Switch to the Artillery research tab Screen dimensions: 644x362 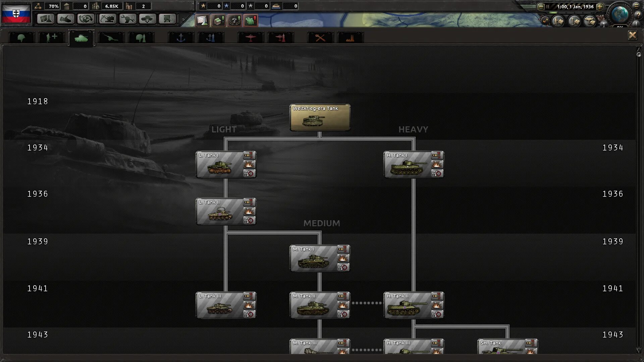[x=111, y=38]
